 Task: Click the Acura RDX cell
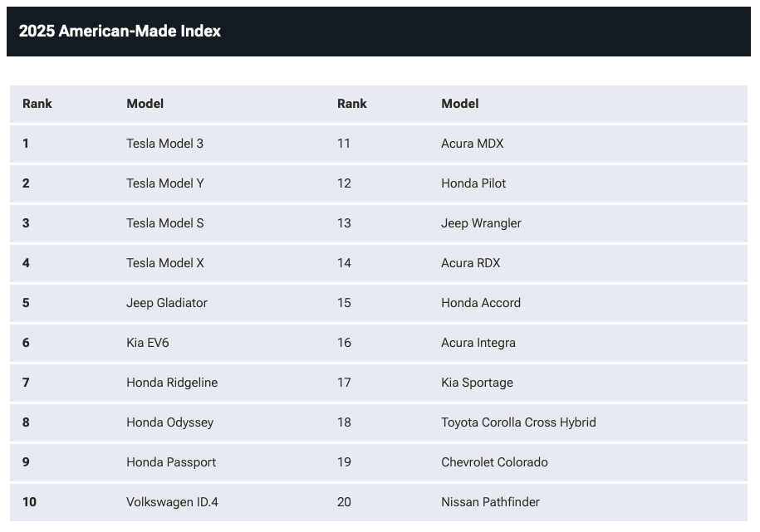point(470,262)
